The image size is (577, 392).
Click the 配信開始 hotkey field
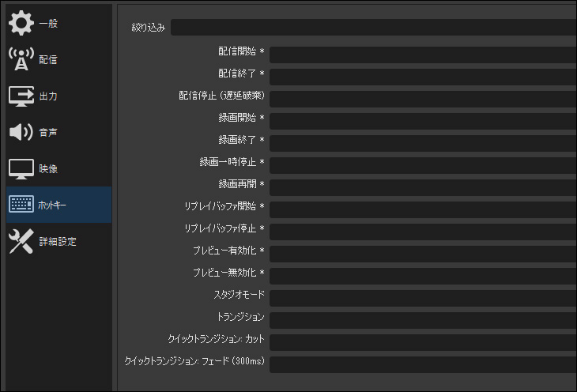pos(422,55)
